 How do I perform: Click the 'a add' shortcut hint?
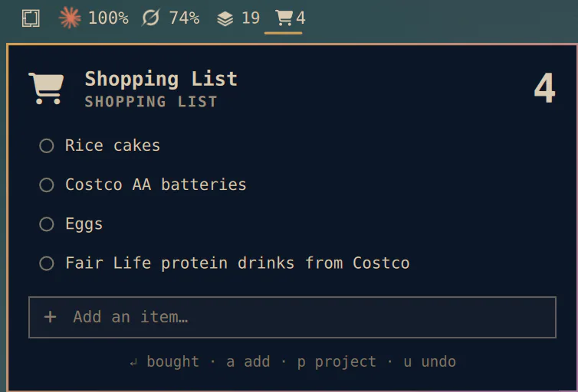[248, 362]
